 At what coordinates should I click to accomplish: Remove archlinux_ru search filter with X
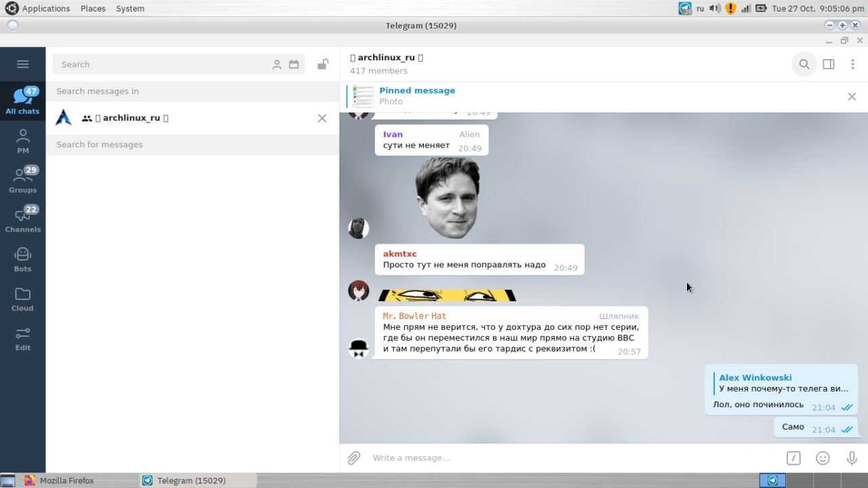(322, 118)
